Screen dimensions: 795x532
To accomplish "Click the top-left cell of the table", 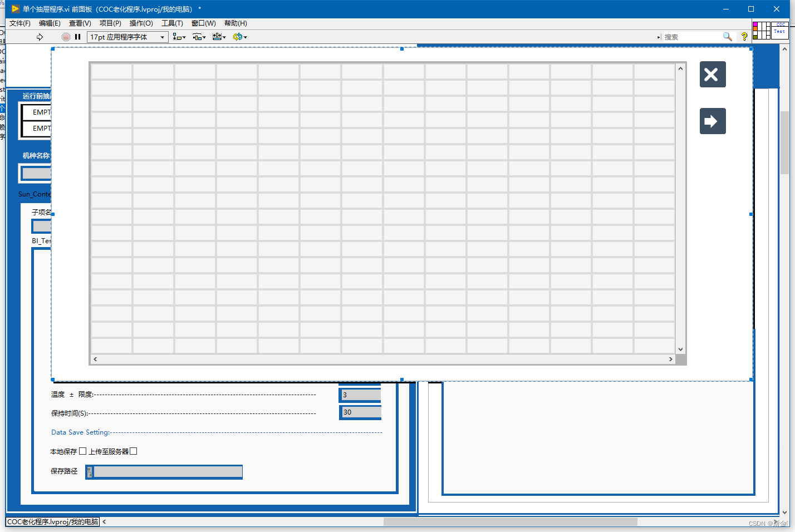I will [x=111, y=71].
